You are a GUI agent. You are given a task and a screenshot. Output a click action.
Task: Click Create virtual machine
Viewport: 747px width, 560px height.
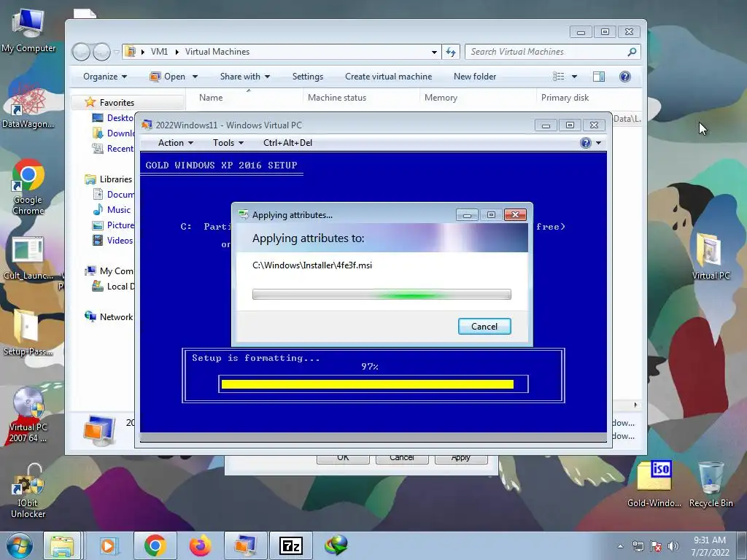pos(388,77)
